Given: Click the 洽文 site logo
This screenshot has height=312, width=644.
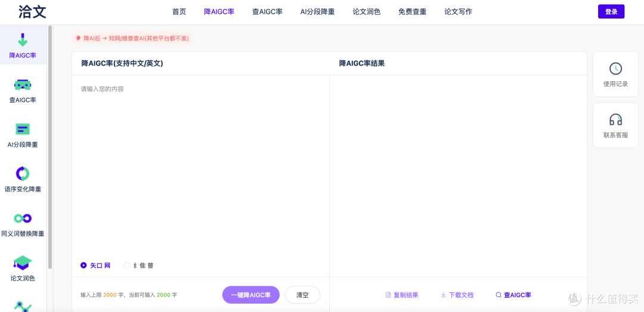Looking at the screenshot, I should (x=32, y=11).
